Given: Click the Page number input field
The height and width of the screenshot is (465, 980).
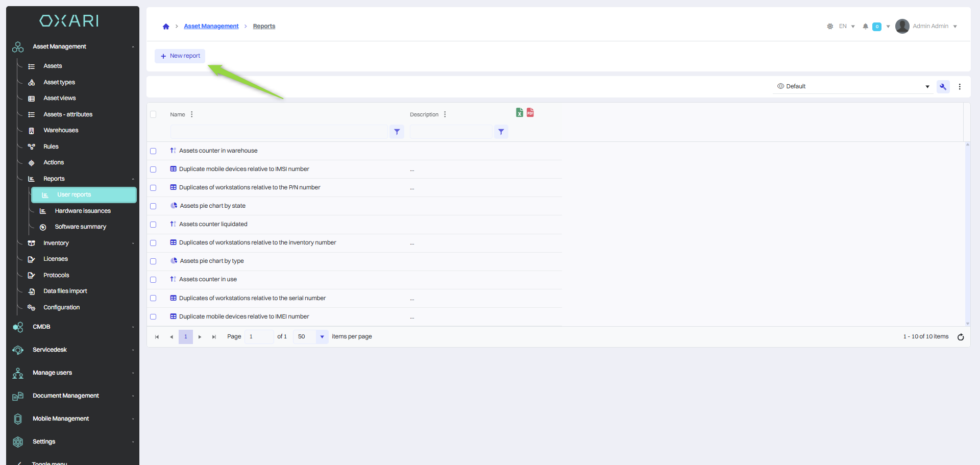Looking at the screenshot, I should [259, 337].
